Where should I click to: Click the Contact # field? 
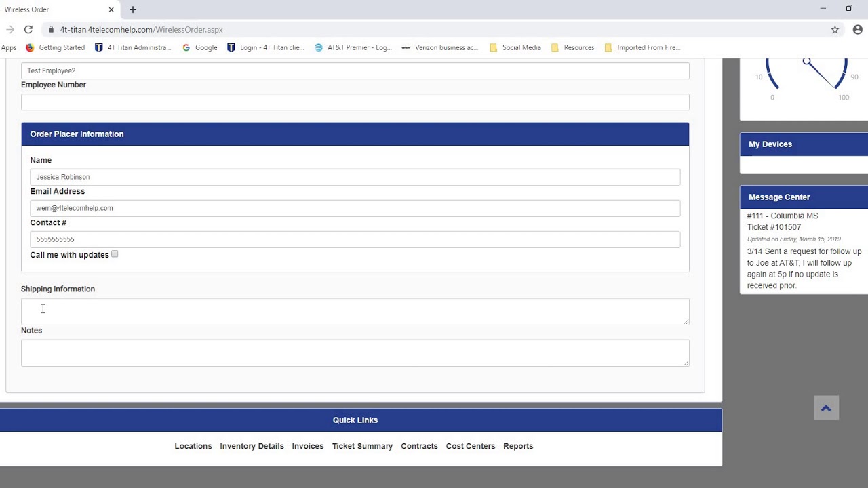click(x=355, y=239)
